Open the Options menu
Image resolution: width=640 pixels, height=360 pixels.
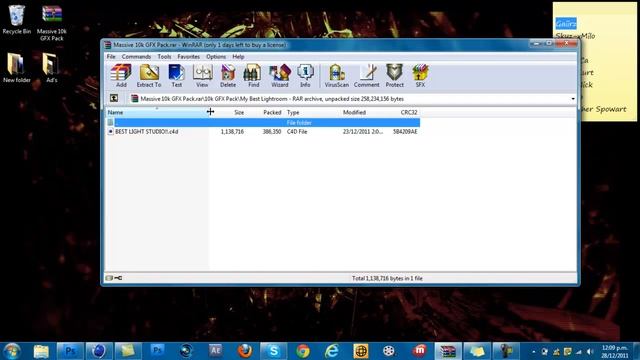coord(216,57)
